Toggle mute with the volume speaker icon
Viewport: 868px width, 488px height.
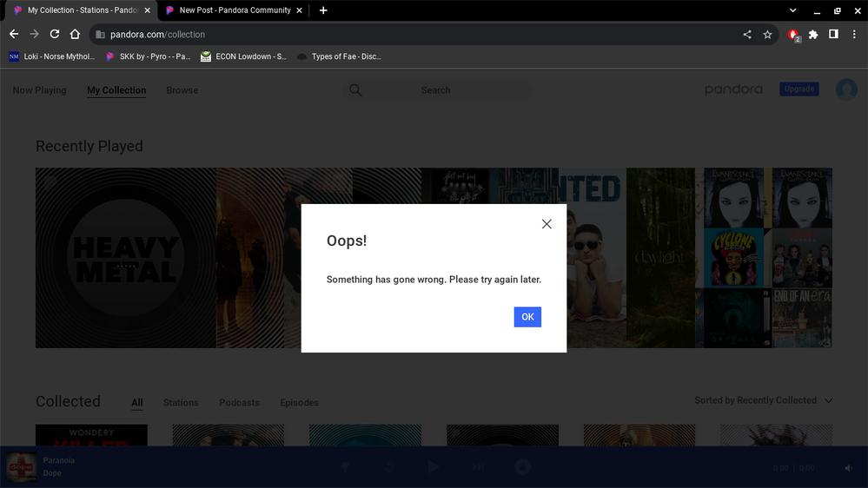click(848, 468)
